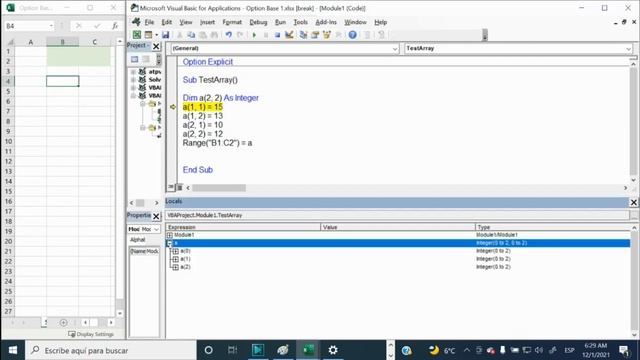
Task: Open Project Explorer from toolbar icon
Action: pyautogui.click(x=303, y=35)
